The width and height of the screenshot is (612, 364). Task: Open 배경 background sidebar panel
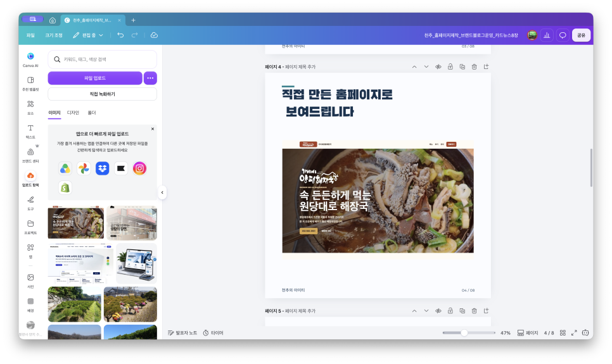pos(30,304)
